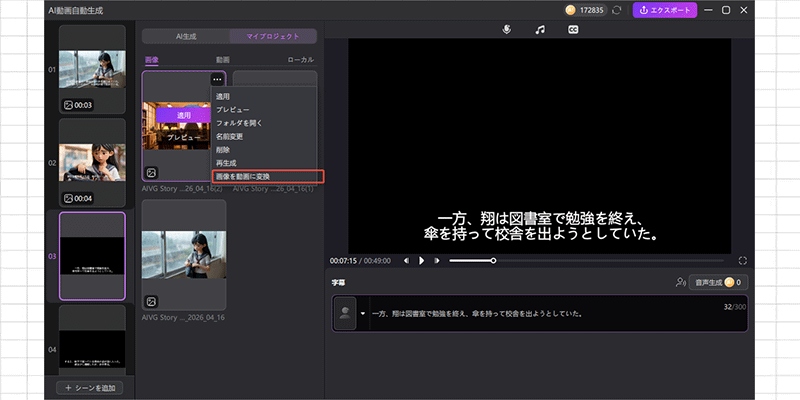
Task: Select scene 02 thumbnail
Action: point(92,163)
